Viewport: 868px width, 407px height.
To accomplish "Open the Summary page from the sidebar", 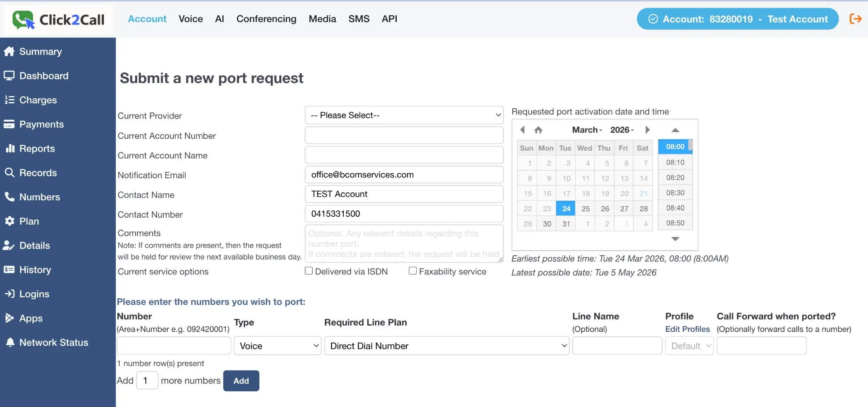I will 40,51.
